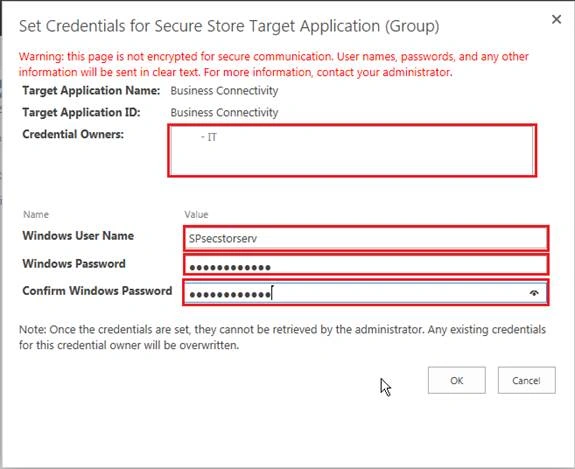Click into Confirm Windows Password field

[x=366, y=293]
